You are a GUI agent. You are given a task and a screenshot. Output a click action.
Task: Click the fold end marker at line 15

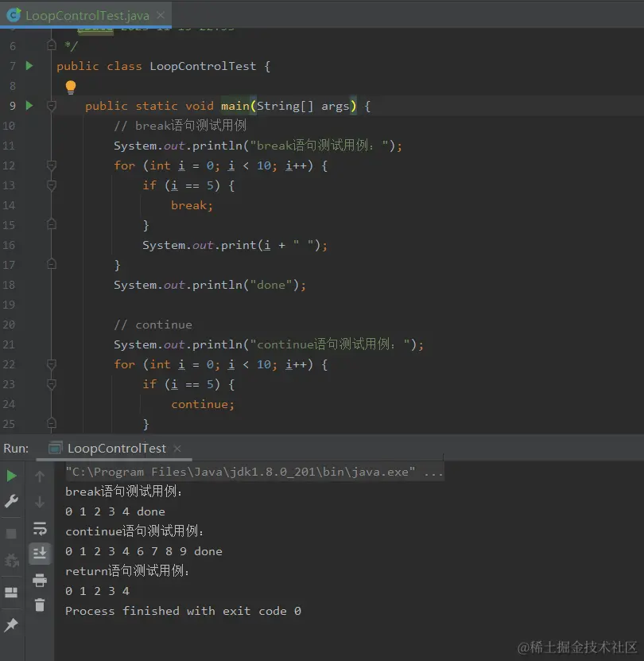pos(52,224)
